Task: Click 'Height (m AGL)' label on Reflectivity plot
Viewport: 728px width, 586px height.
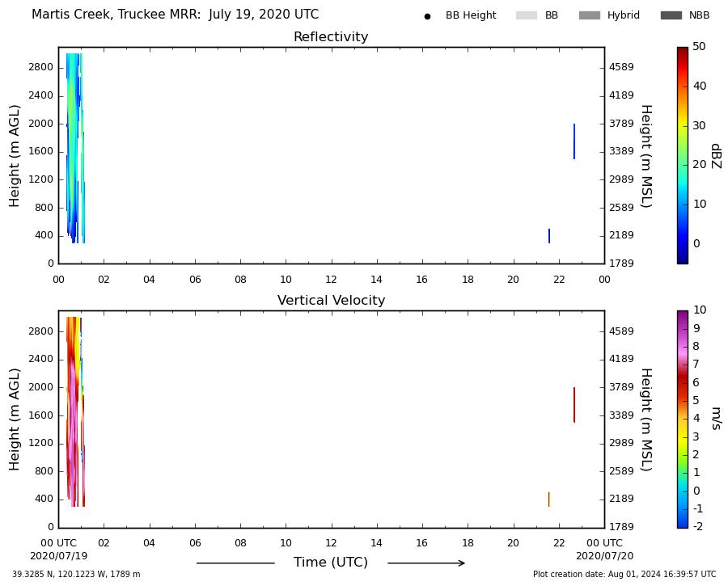Action: [x=15, y=156]
